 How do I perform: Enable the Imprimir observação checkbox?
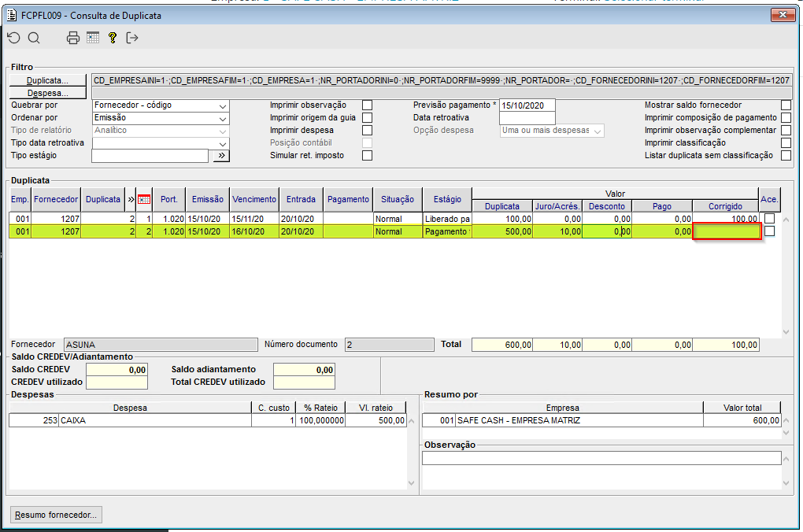tap(367, 105)
